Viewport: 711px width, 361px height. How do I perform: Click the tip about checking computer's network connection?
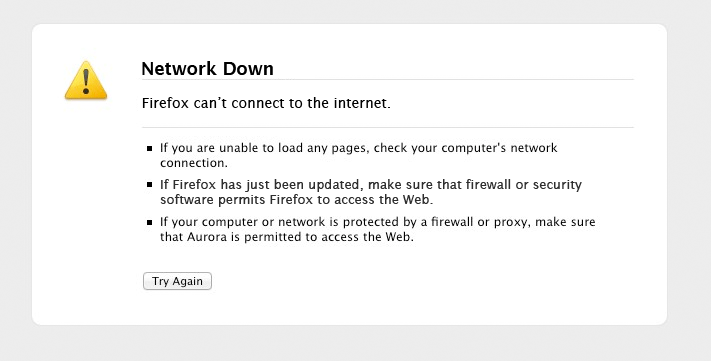point(358,155)
